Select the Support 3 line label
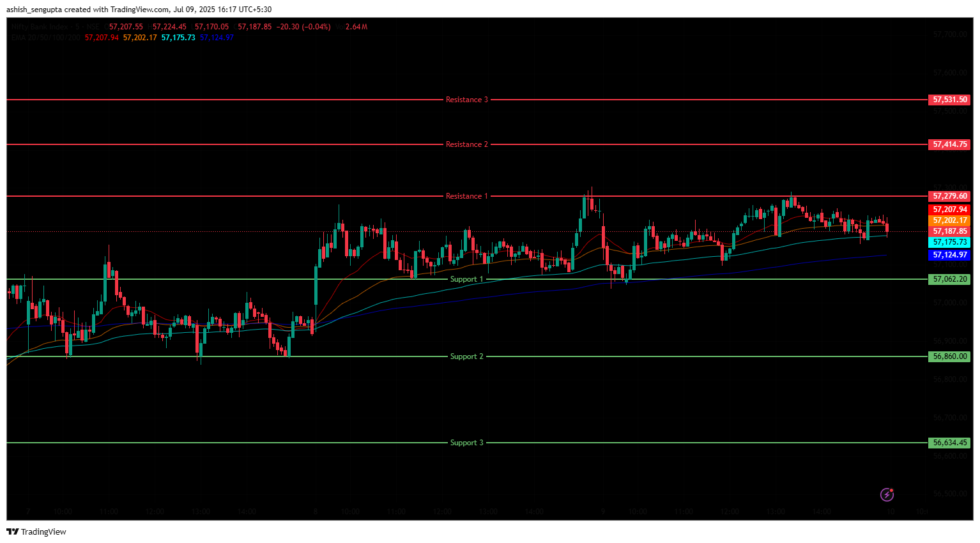Image resolution: width=980 pixels, height=543 pixels. tap(467, 443)
